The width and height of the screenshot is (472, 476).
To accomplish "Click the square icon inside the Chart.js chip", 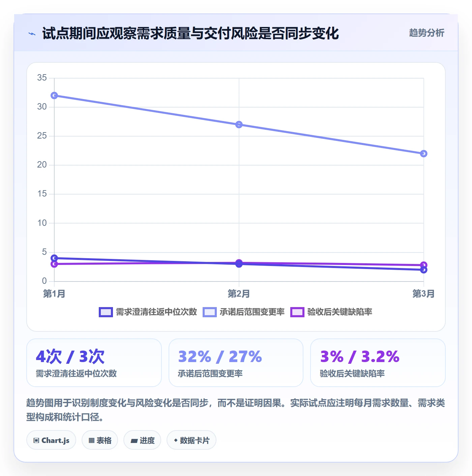I will (36, 441).
